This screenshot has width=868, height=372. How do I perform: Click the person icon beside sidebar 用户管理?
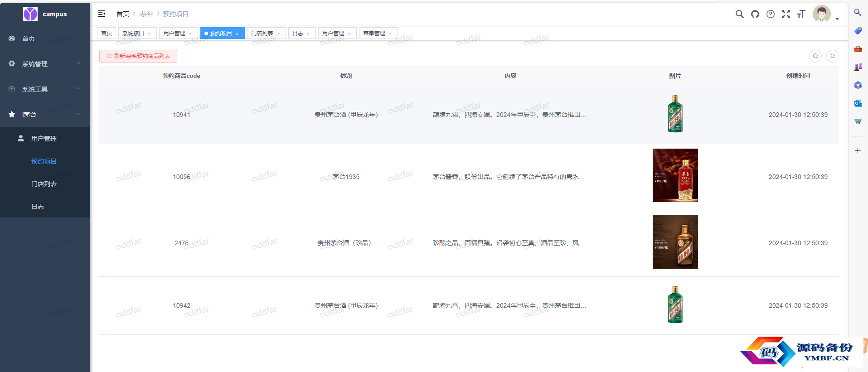[21, 138]
